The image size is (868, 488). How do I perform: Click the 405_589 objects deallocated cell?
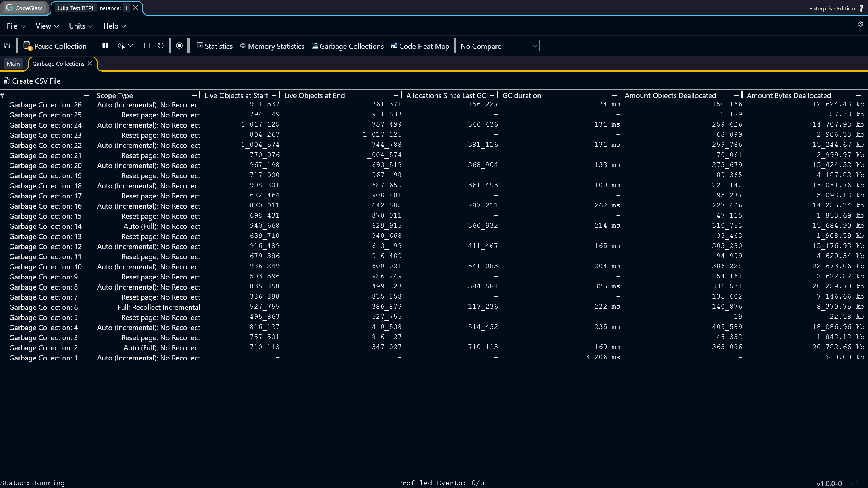point(727,327)
